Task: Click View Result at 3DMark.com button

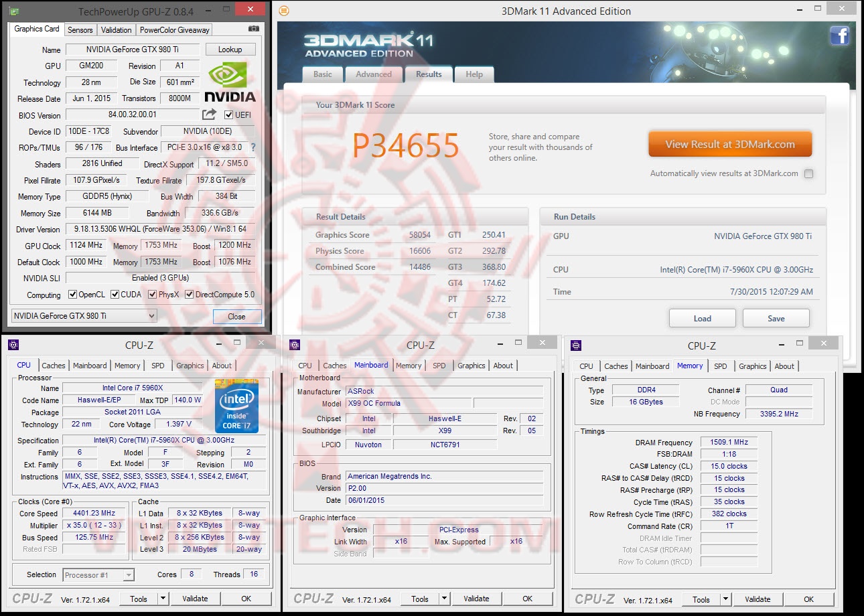Action: 730,144
